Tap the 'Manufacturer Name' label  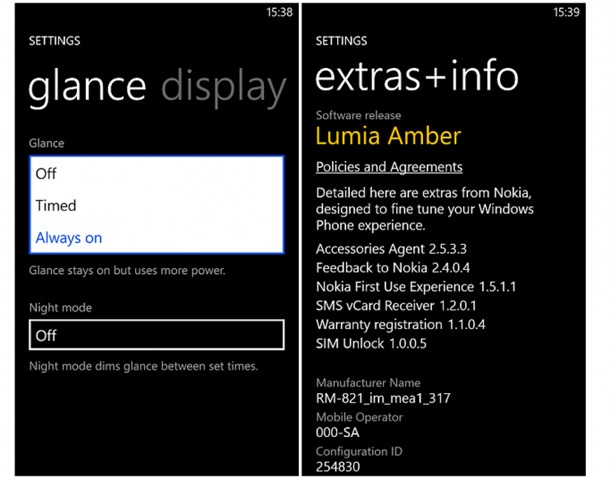(368, 382)
